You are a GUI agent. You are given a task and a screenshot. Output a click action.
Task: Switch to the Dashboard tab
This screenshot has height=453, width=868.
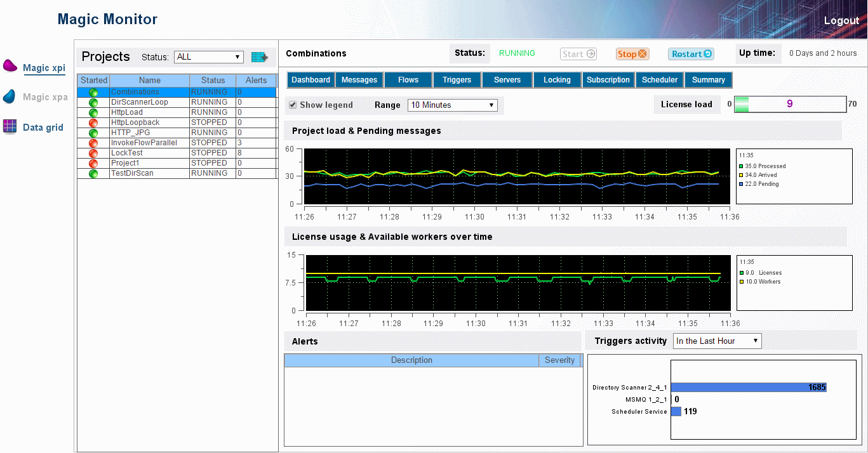tap(311, 80)
